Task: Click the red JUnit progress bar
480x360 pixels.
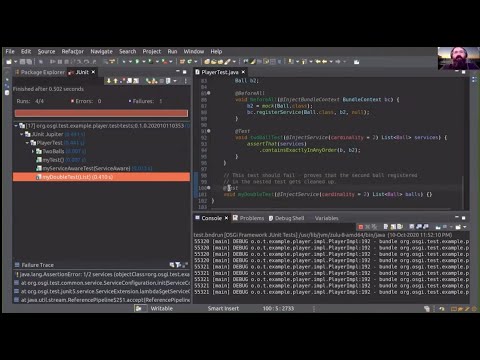Action: tap(101, 113)
